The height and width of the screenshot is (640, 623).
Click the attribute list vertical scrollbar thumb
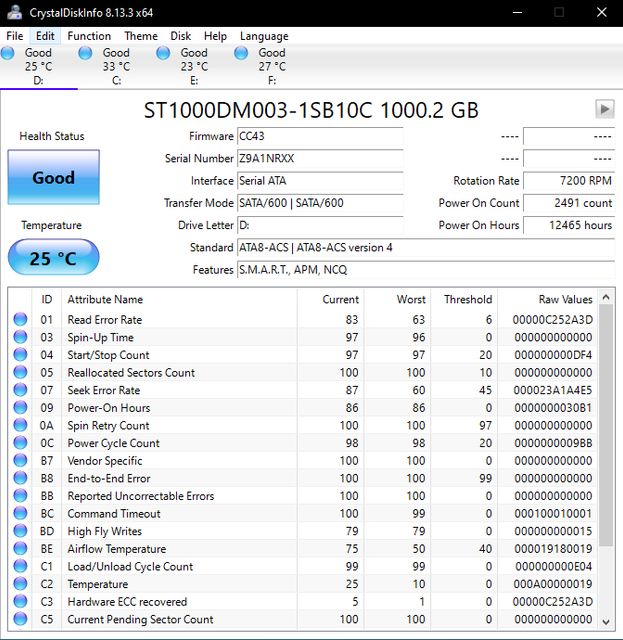[606, 425]
